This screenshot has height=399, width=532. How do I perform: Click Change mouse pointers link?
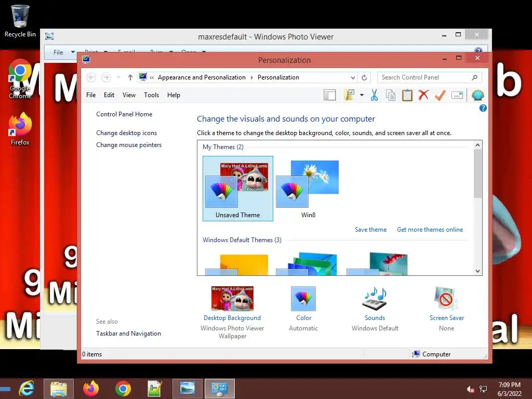tap(129, 145)
